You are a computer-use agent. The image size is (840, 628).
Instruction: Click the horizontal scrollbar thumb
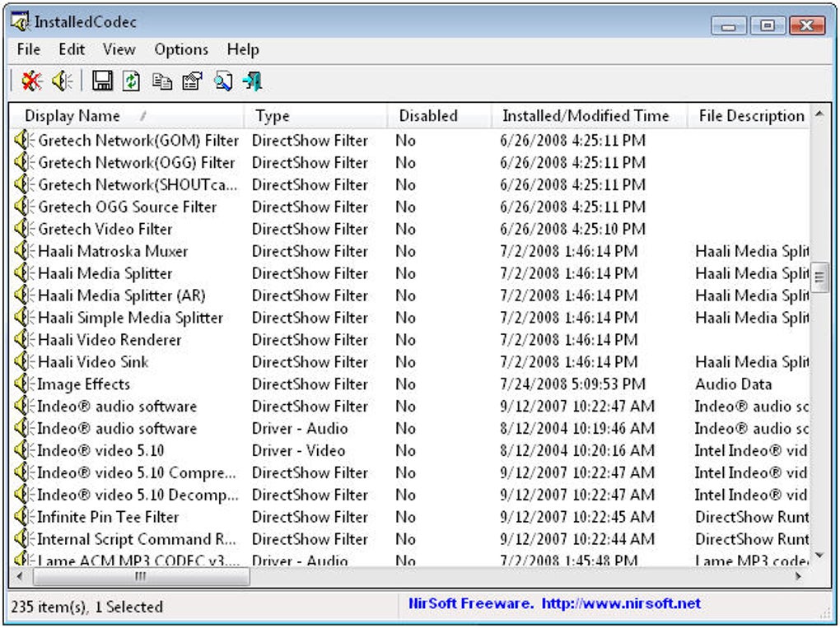[x=141, y=576]
